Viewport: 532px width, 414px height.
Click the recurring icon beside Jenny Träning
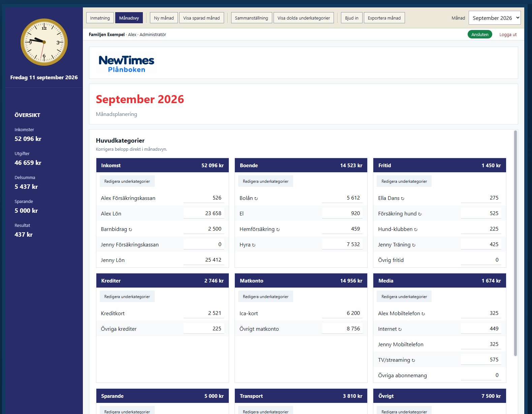414,245
